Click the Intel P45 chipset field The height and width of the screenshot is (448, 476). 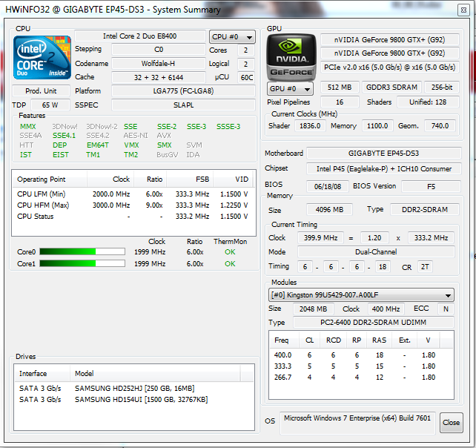[x=384, y=168]
